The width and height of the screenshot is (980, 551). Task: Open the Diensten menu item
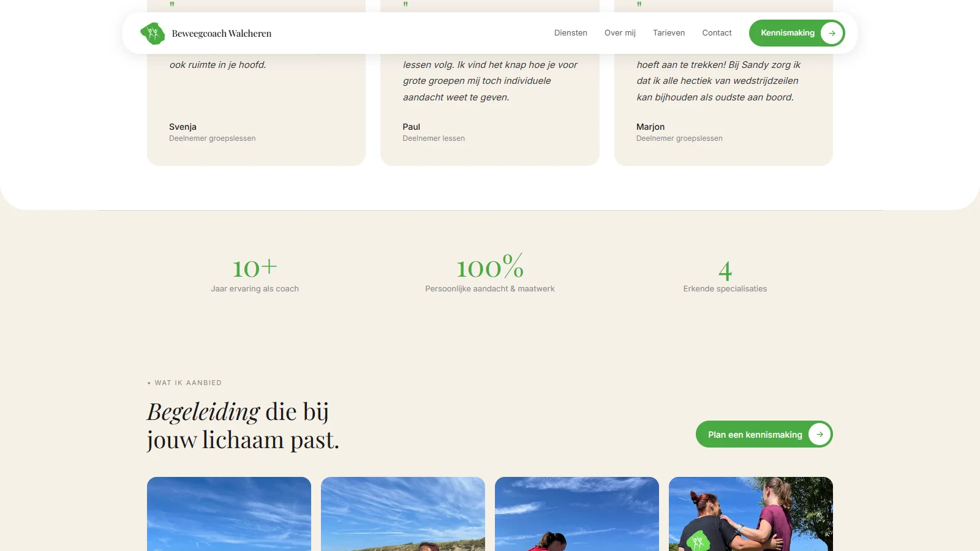pyautogui.click(x=571, y=33)
